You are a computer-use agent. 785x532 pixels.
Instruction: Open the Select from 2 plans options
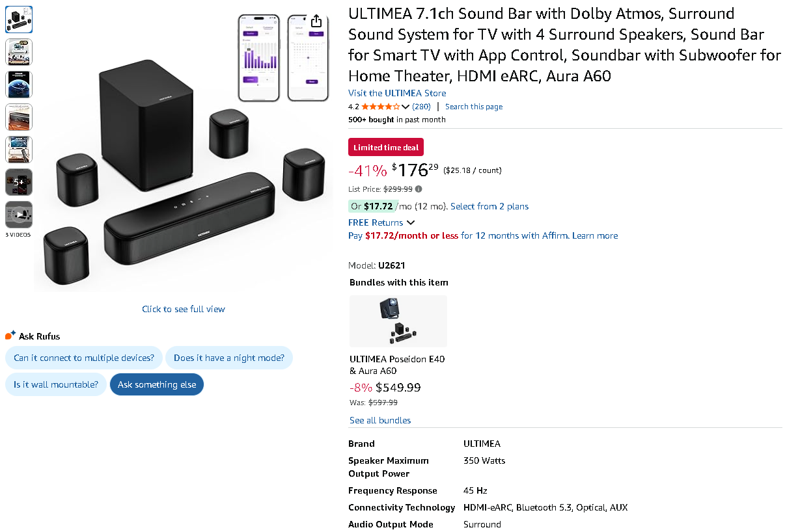tap(489, 206)
